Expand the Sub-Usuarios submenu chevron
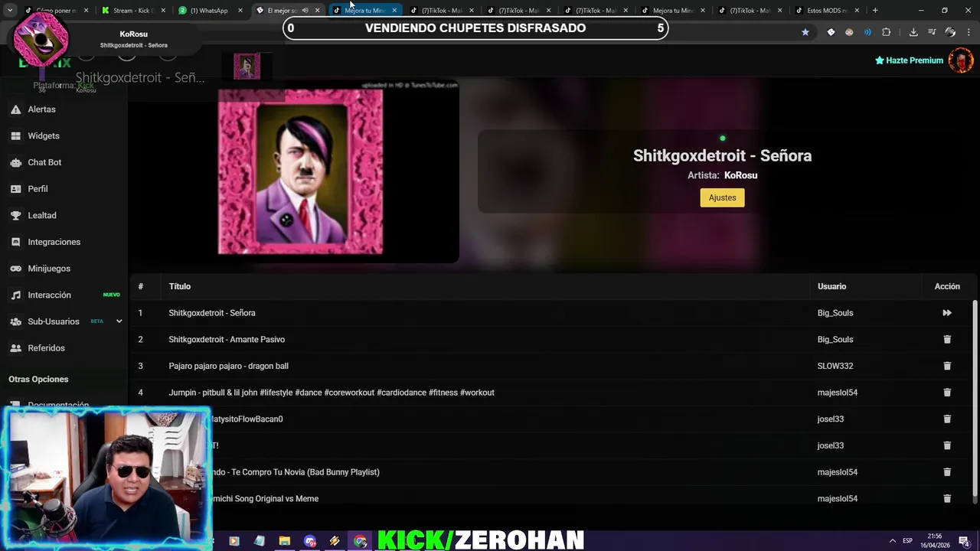980x551 pixels. point(119,321)
